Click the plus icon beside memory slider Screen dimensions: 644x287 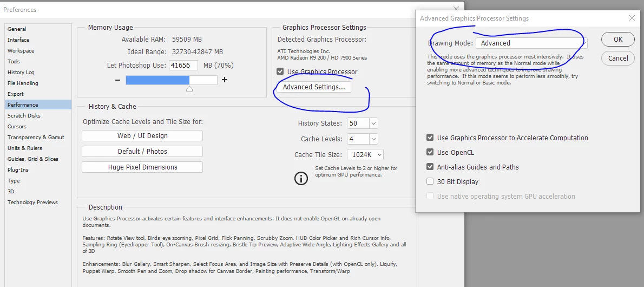(225, 80)
